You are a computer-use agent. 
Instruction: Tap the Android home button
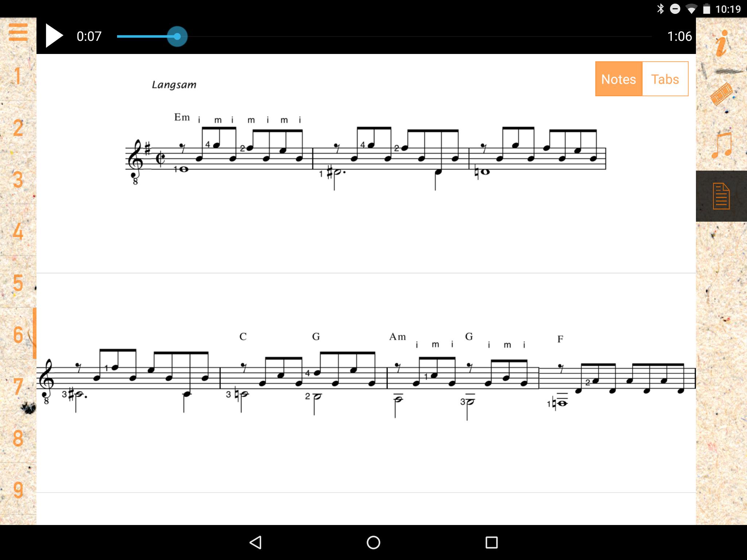(x=373, y=542)
